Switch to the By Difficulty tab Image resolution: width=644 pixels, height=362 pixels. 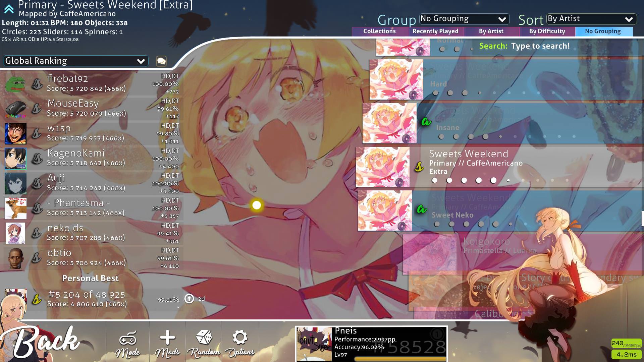pyautogui.click(x=547, y=31)
